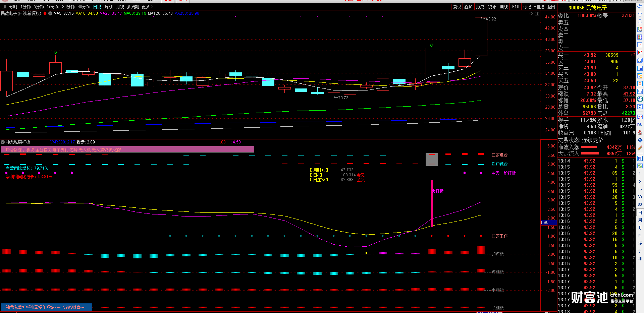Viewport: 644px width, 313px height.
Task: Click the 神龙私募打板神器操作系统 blue banner
Action: (46, 307)
